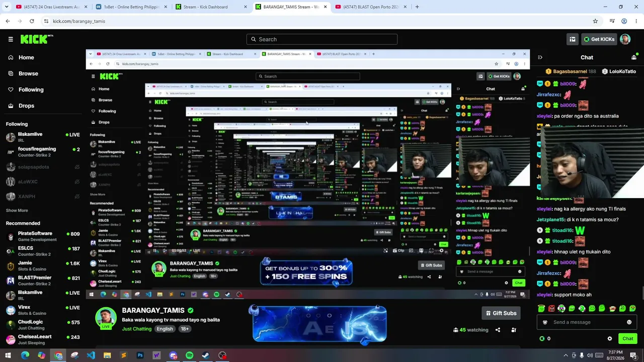Viewport: 644px width, 362px height.
Task: Open BARANGAY_TAMIS channel avatar
Action: 106,318
